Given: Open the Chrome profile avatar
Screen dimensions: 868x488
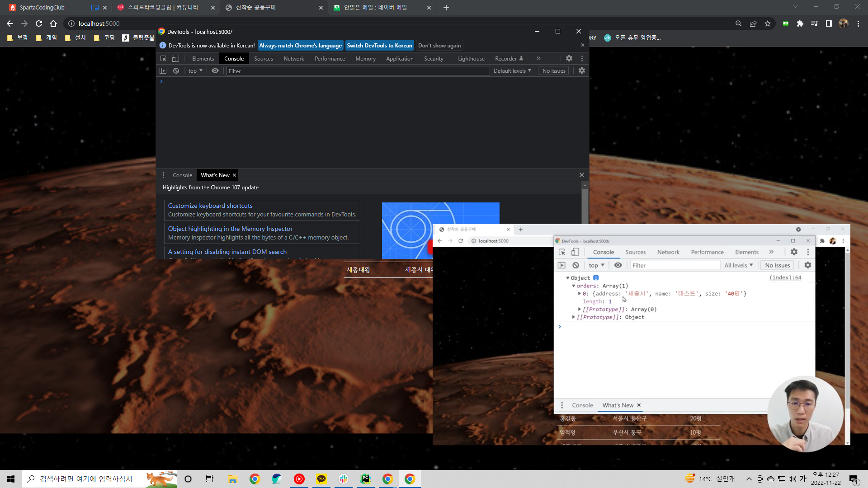Looking at the screenshot, I should (x=844, y=23).
